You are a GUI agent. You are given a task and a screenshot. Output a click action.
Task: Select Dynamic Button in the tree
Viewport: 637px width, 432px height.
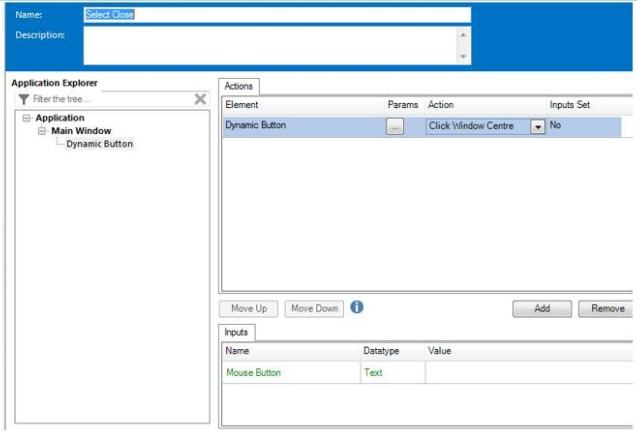[99, 144]
